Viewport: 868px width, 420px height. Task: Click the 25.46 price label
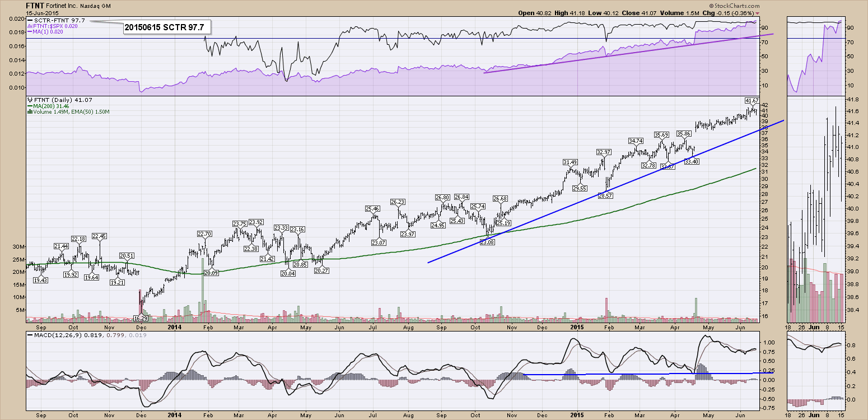click(373, 209)
